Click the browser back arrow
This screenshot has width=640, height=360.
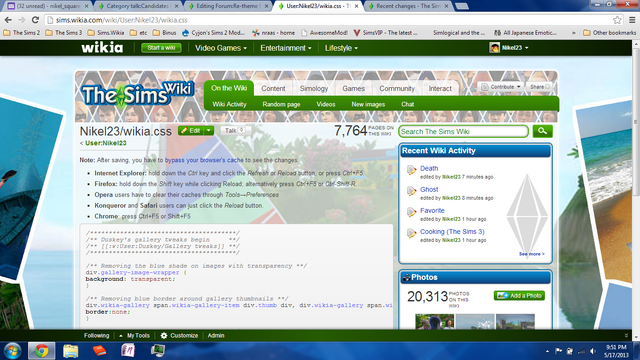tap(8, 20)
